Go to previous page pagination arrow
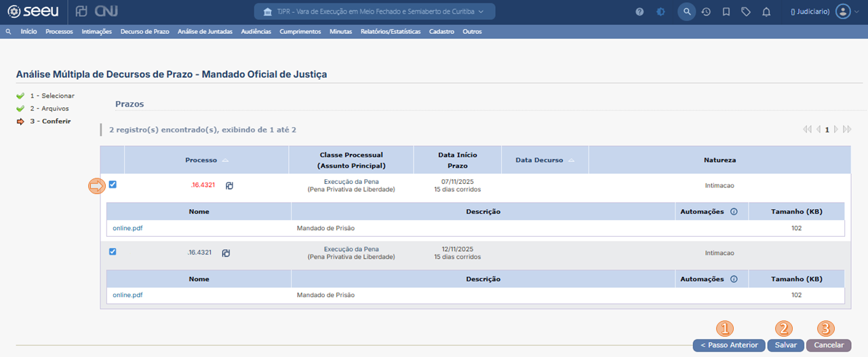The height and width of the screenshot is (357, 868). 818,129
